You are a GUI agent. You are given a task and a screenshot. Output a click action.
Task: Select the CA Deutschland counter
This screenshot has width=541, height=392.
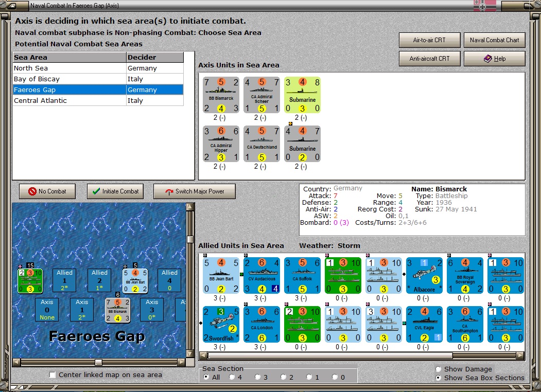tap(261, 144)
